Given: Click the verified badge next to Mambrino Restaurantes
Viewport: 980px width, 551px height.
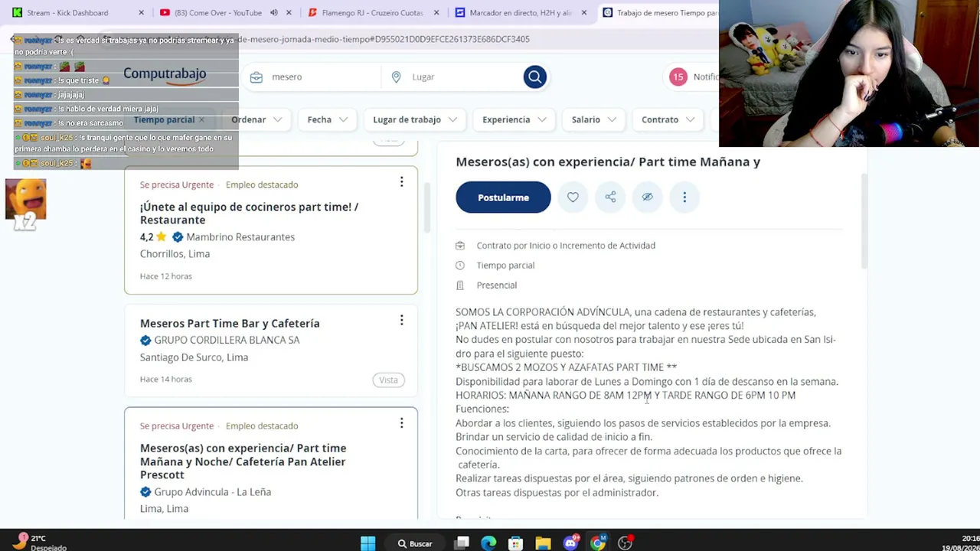Looking at the screenshot, I should pyautogui.click(x=178, y=237).
